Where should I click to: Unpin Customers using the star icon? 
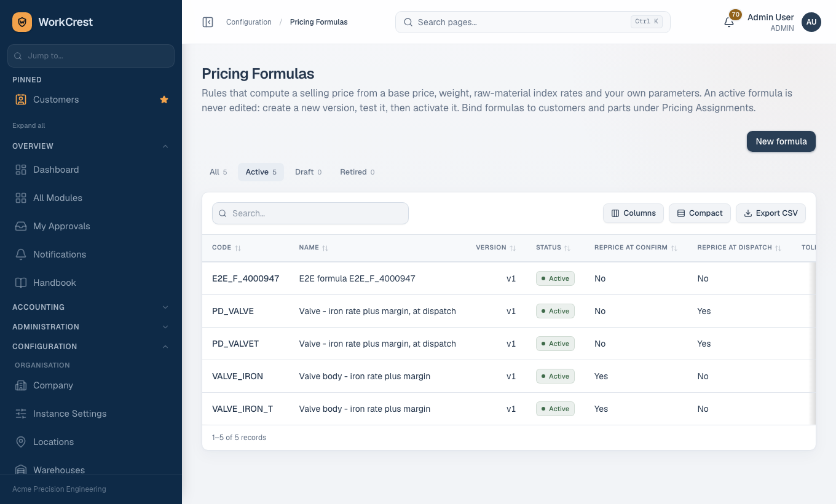(164, 100)
